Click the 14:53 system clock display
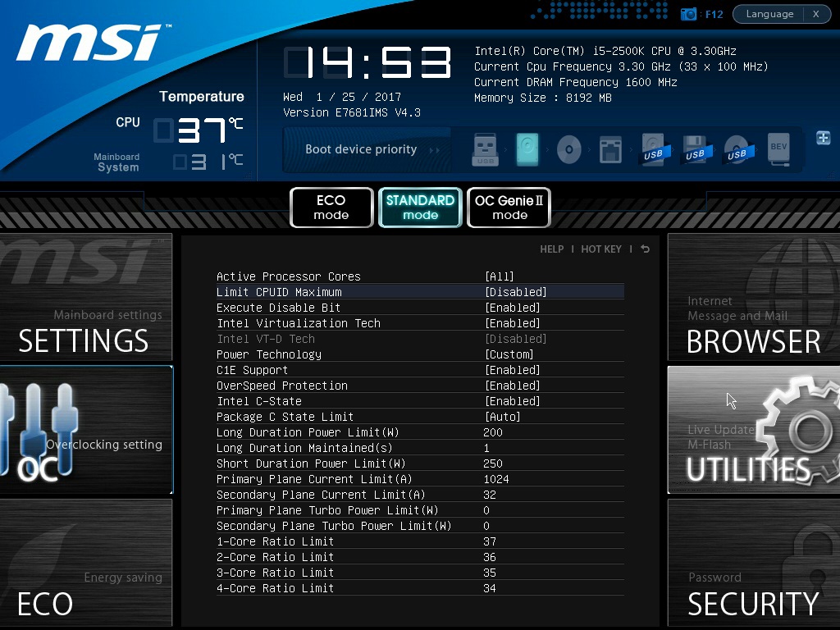This screenshot has height=630, width=840. [x=367, y=62]
